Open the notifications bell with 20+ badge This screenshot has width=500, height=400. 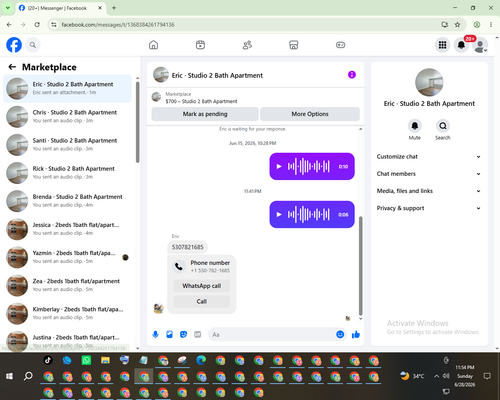coord(461,45)
